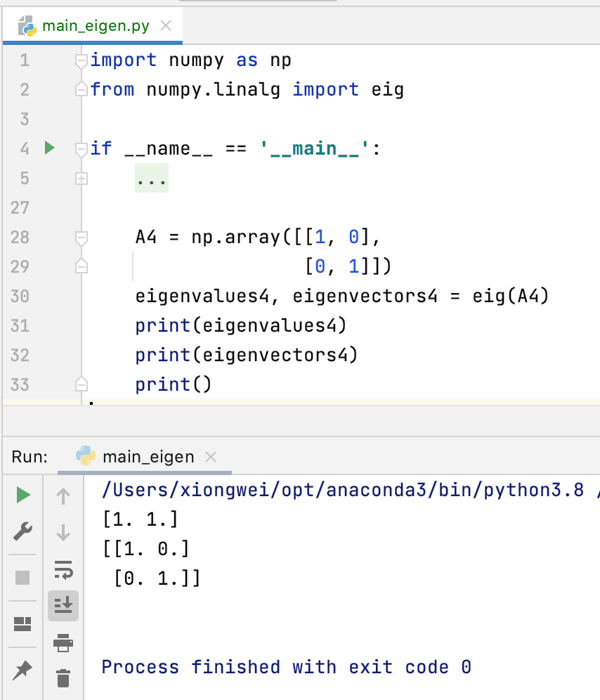600x700 pixels.
Task: Click the 'np.array' call on line 28
Action: [x=236, y=237]
